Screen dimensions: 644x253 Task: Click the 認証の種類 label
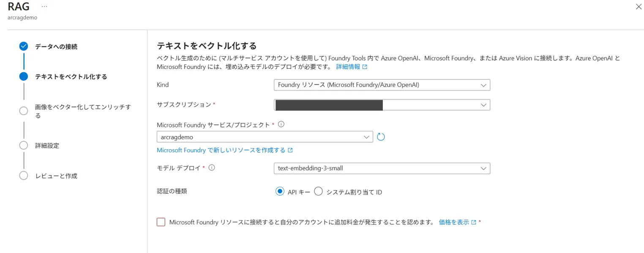tap(172, 191)
